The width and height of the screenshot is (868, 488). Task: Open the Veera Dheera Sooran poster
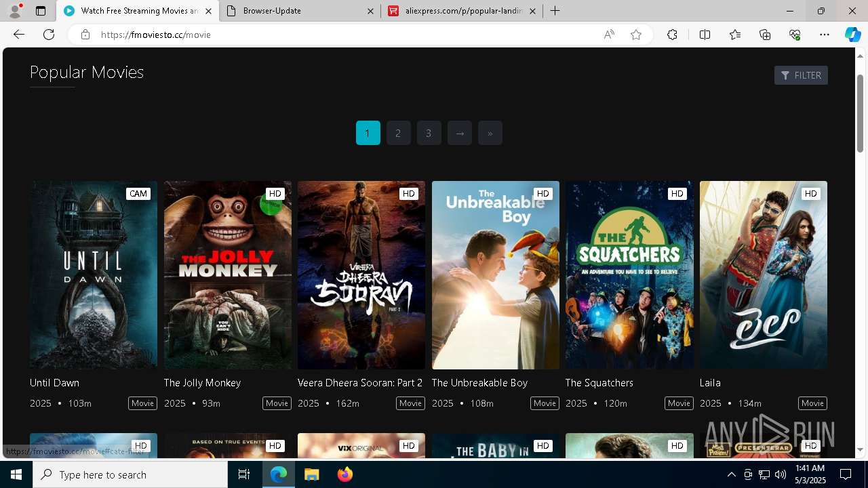[x=361, y=274]
